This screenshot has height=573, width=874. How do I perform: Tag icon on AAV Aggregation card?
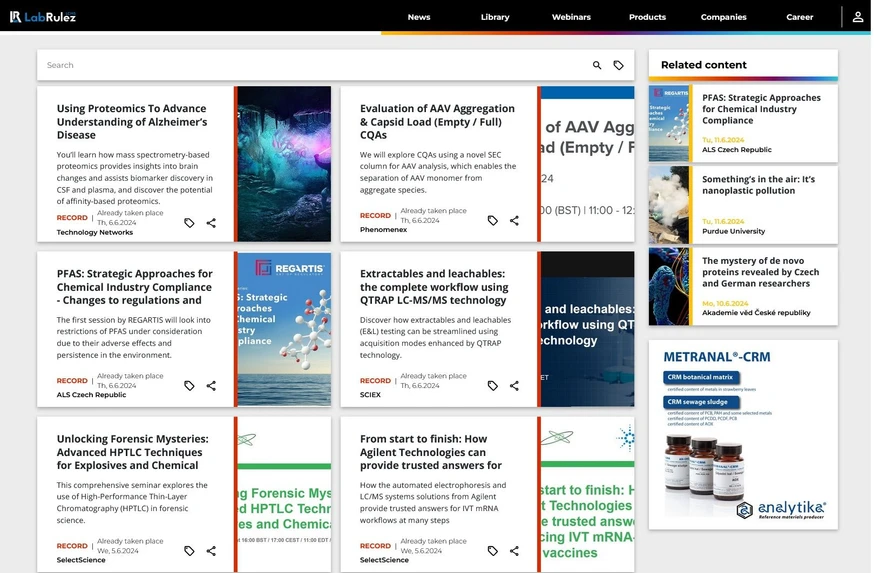pos(493,221)
